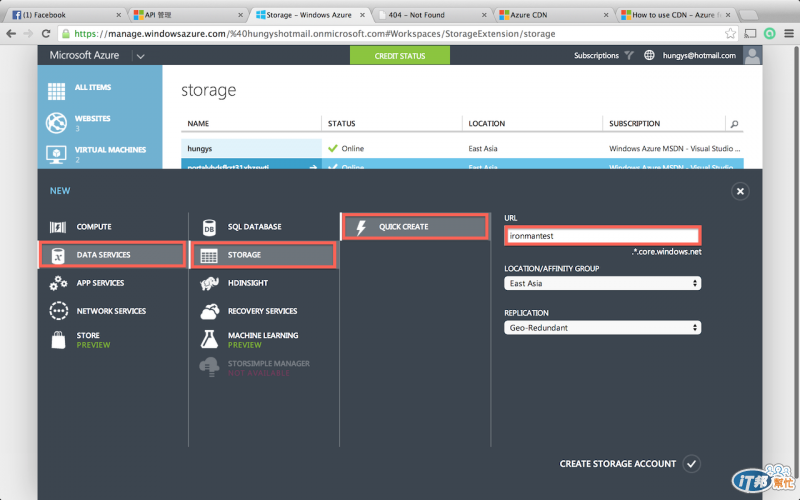Open user avatar icon in header
800x500 pixels.
[752, 55]
